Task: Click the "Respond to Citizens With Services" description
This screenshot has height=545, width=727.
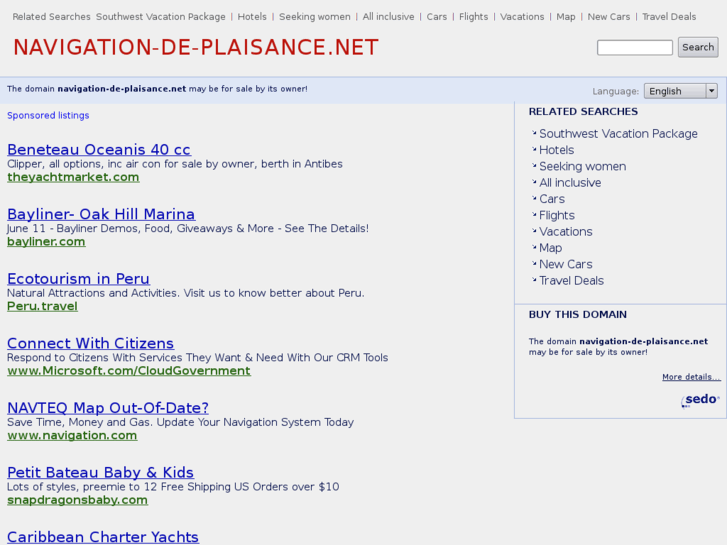Action: coord(198,358)
